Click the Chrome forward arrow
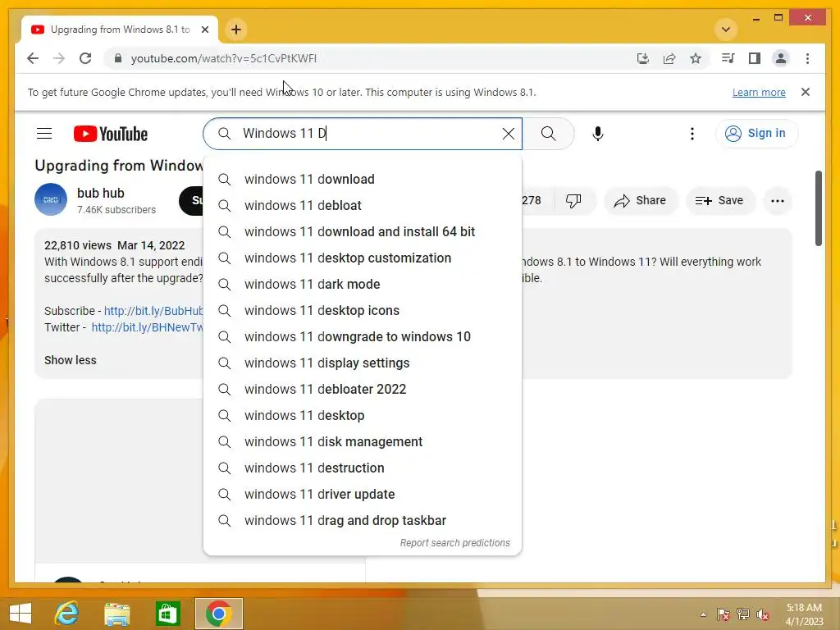The image size is (840, 630). (x=59, y=58)
